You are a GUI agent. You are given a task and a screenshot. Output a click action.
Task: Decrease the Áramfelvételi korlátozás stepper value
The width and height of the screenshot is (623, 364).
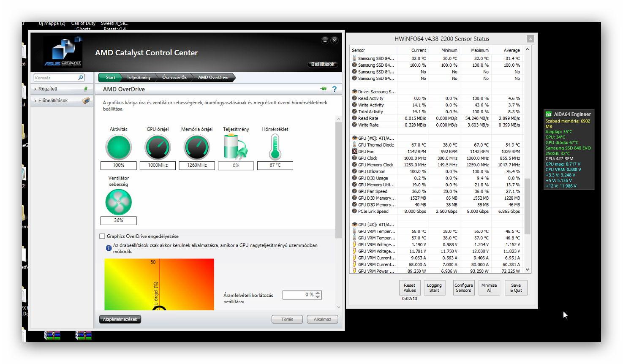coord(318,297)
